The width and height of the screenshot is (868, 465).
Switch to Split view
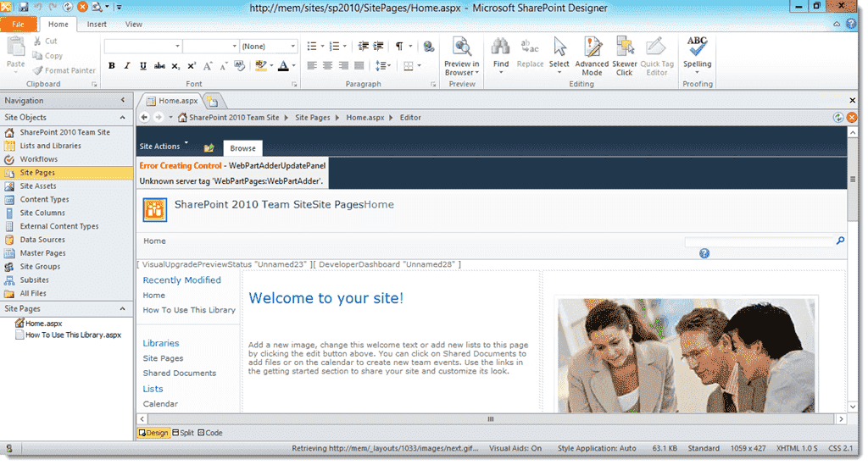(x=182, y=433)
